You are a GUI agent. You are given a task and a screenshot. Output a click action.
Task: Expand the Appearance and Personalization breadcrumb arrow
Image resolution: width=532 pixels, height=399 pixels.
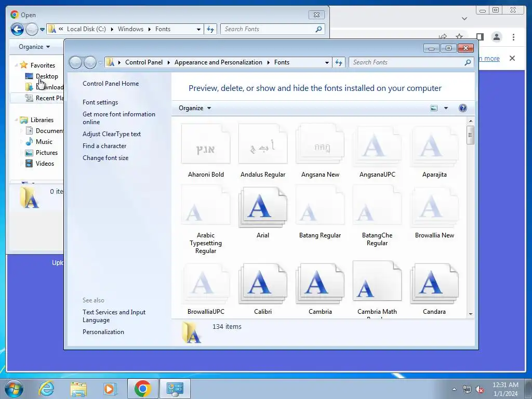pyautogui.click(x=269, y=62)
